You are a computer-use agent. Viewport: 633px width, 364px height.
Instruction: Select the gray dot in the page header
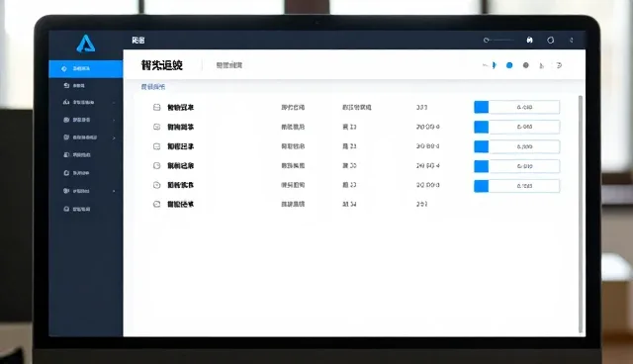525,65
